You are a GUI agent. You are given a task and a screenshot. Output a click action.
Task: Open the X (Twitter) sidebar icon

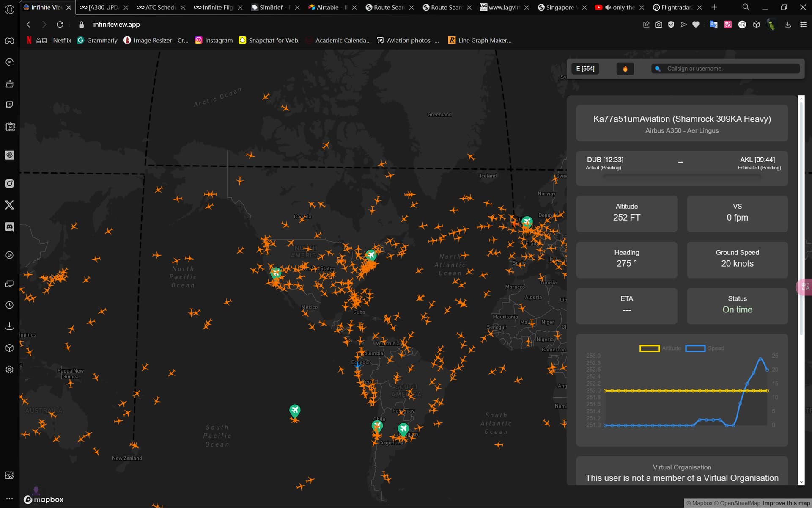(x=9, y=205)
